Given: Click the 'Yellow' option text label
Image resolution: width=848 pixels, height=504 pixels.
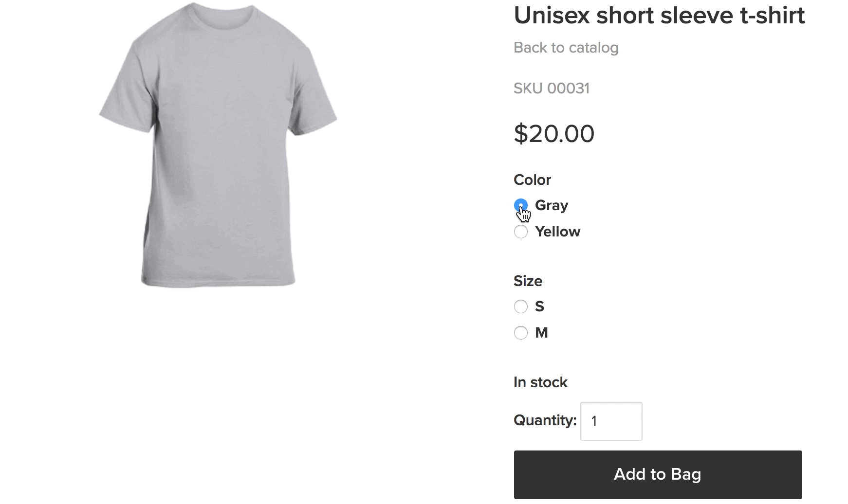Looking at the screenshot, I should pos(557,232).
